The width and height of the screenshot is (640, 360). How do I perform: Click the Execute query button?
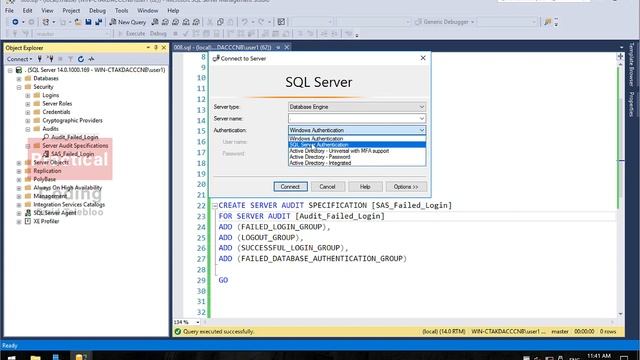tap(131, 34)
